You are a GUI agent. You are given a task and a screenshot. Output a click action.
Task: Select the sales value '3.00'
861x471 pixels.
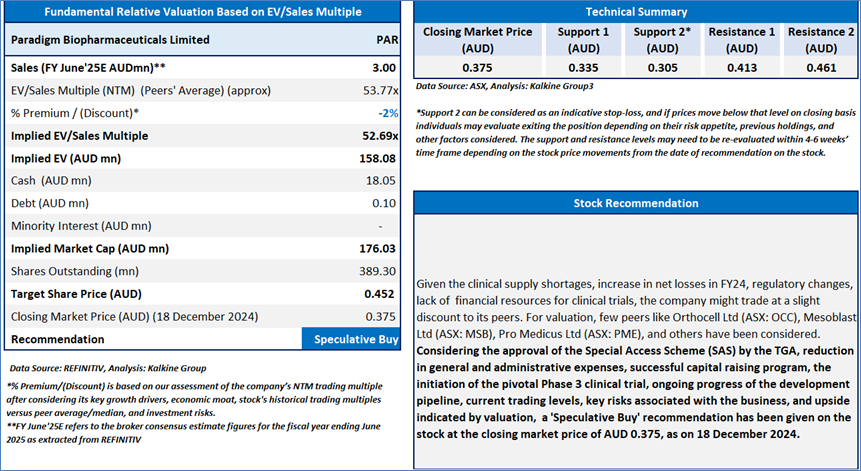(384, 68)
